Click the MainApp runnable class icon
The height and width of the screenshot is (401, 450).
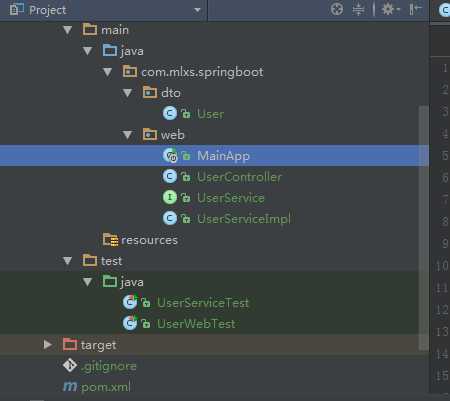(170, 155)
